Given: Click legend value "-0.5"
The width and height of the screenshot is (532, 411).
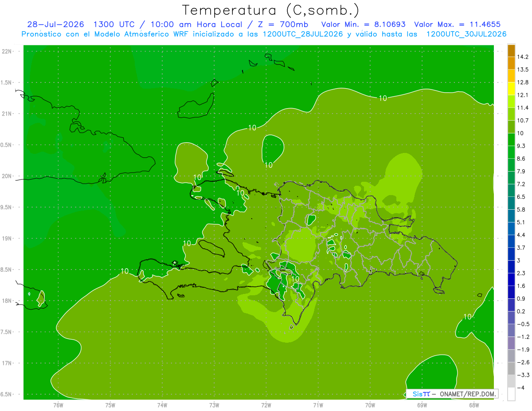Looking at the screenshot, I should (523, 324).
